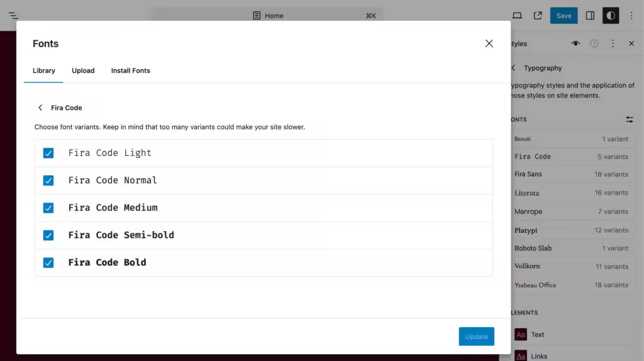This screenshot has height=361, width=644.
Task: Switch to the Upload tab
Action: tap(83, 70)
